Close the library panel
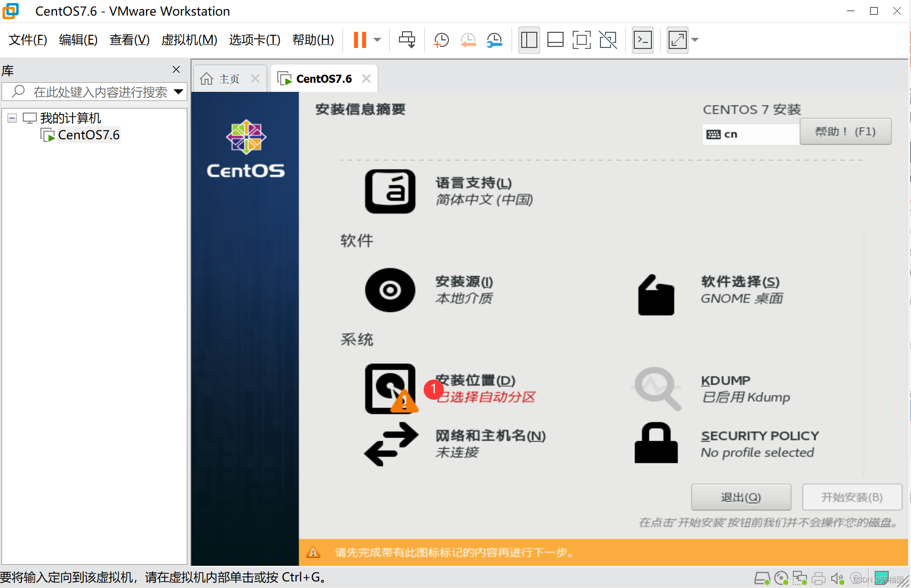Screen dimensions: 911x588 (176, 70)
